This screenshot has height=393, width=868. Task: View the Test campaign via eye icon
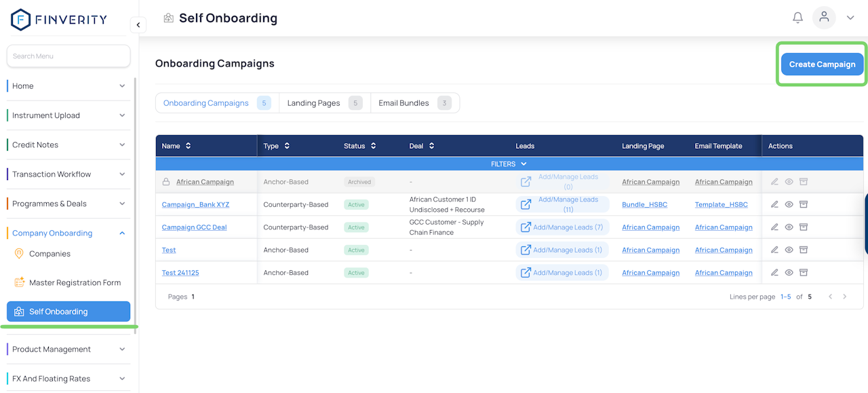pyautogui.click(x=789, y=250)
